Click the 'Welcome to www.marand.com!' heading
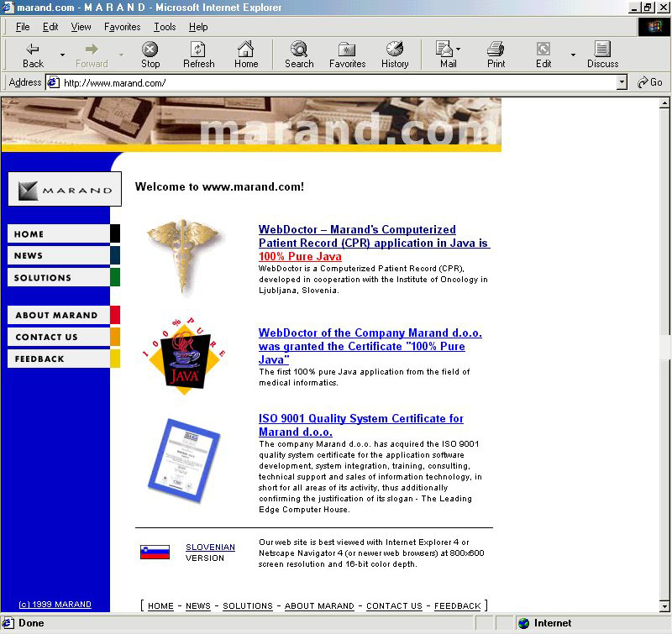 tap(219, 186)
